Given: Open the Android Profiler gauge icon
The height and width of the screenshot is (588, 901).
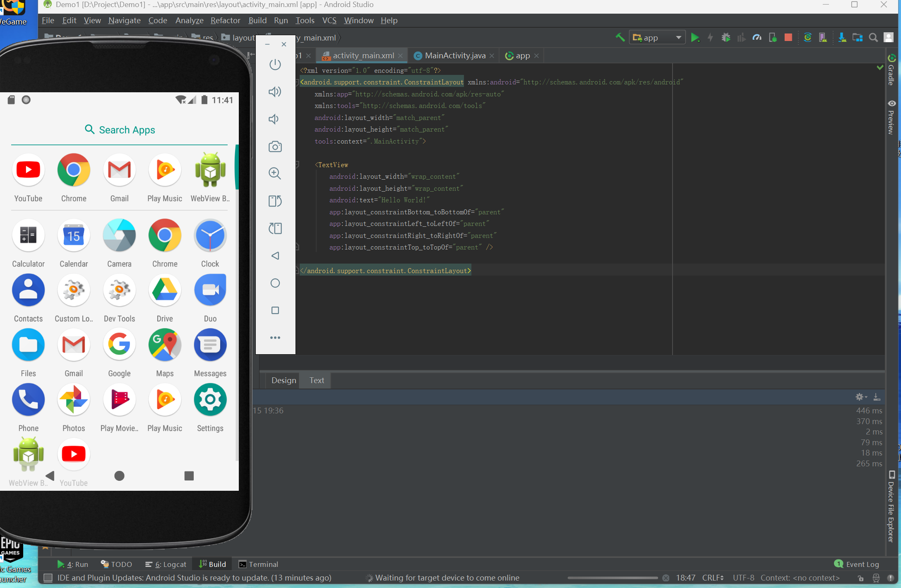Looking at the screenshot, I should point(757,38).
